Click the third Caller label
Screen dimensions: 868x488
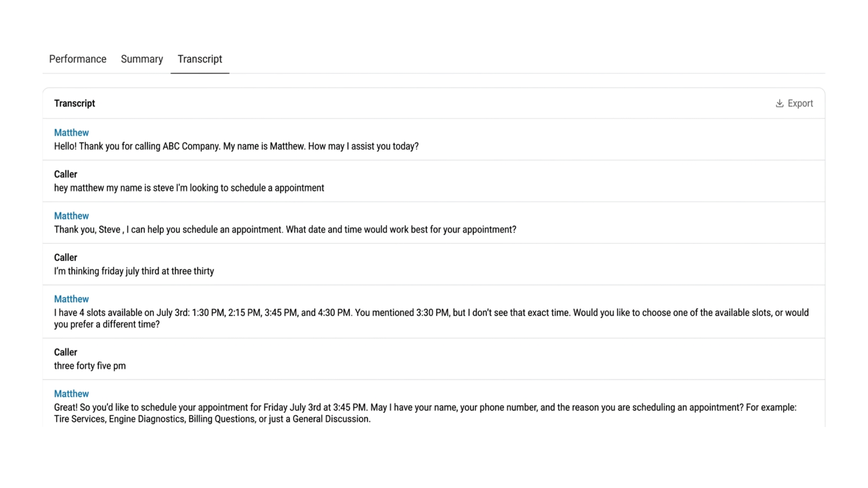tap(66, 352)
